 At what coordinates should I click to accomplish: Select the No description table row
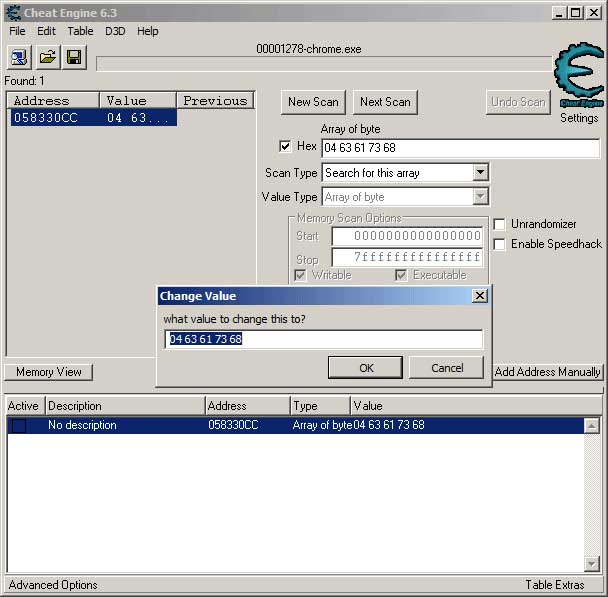295,425
